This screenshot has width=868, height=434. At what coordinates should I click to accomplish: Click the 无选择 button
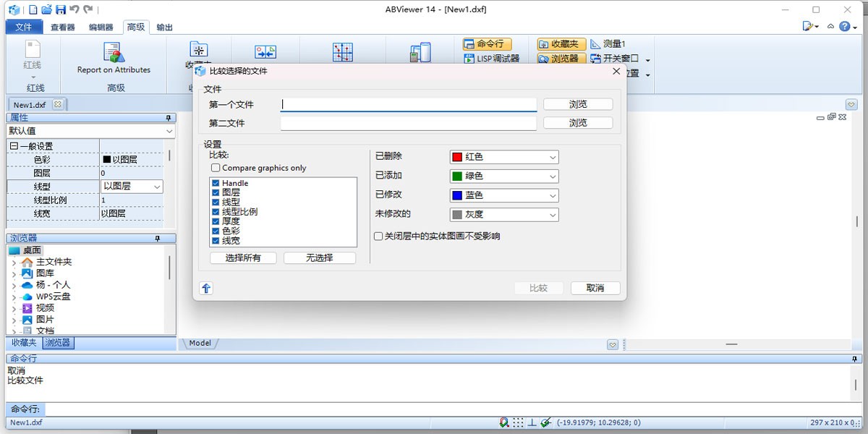pos(319,258)
